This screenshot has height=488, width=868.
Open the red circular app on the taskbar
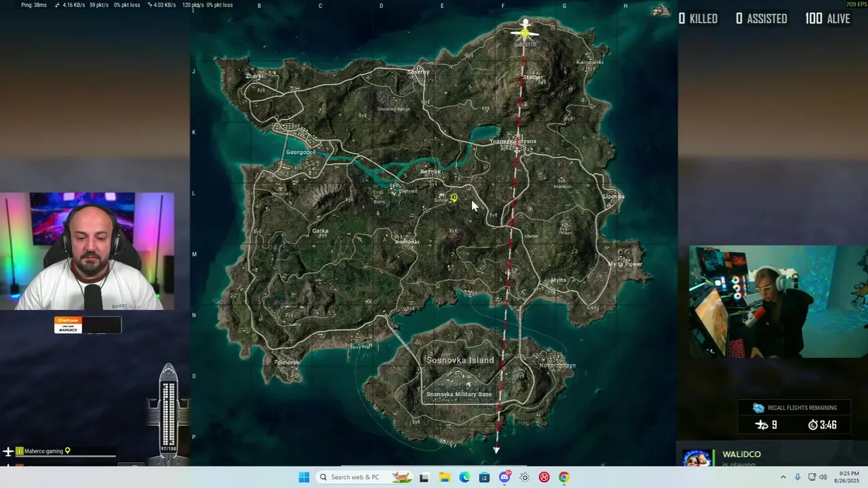click(544, 477)
